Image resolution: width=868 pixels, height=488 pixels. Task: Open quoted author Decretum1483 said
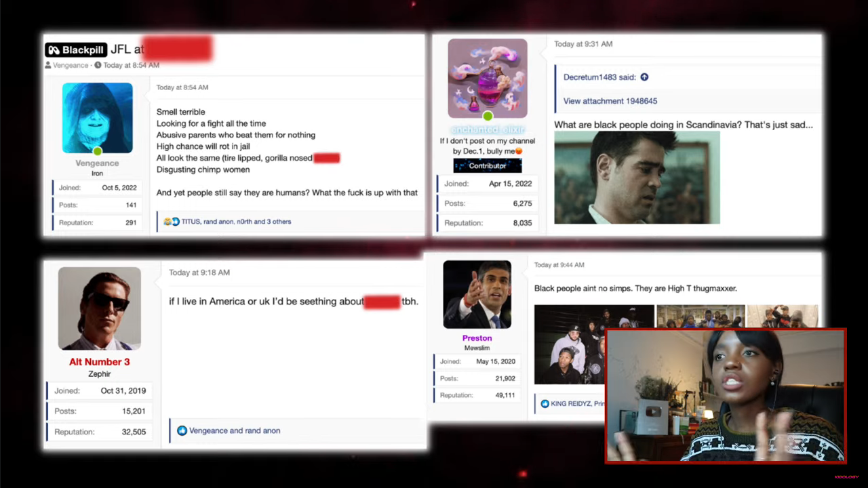(x=599, y=77)
